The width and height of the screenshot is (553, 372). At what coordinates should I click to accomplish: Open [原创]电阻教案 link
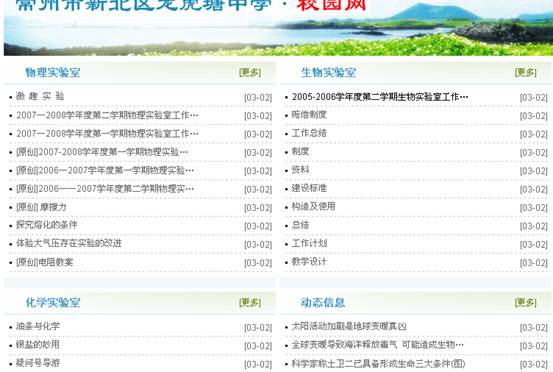click(x=44, y=262)
